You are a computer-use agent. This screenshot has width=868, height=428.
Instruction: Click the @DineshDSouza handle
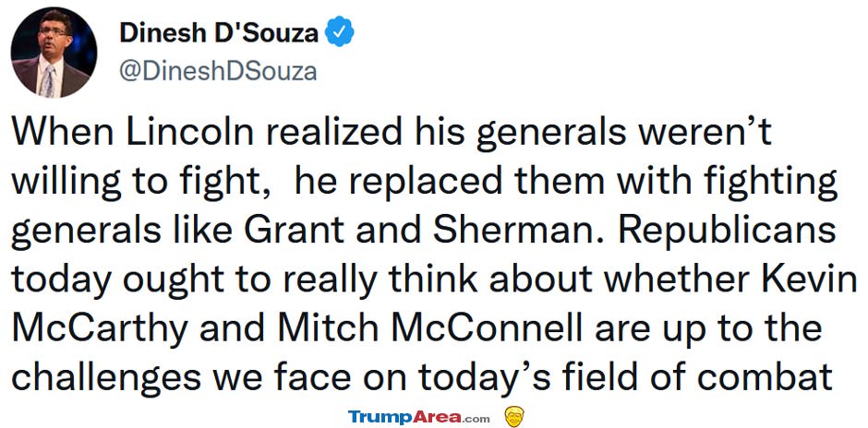(x=218, y=72)
